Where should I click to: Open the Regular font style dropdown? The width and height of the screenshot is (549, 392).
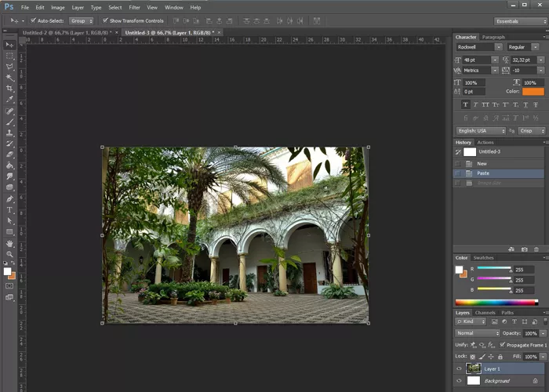(536, 47)
